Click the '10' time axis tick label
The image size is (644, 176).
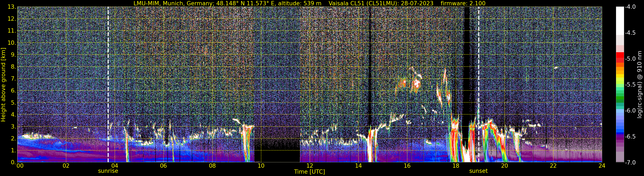pos(261,166)
